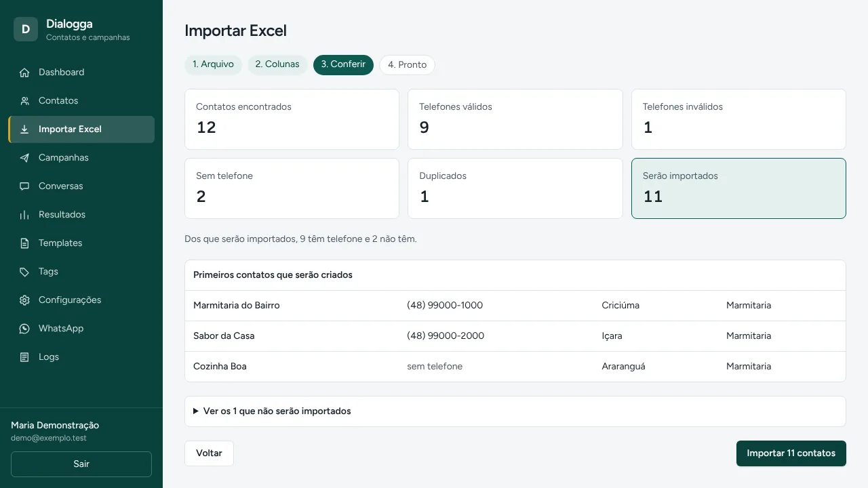Click the Templates document icon
Image resolution: width=868 pixels, height=488 pixels.
pyautogui.click(x=24, y=243)
